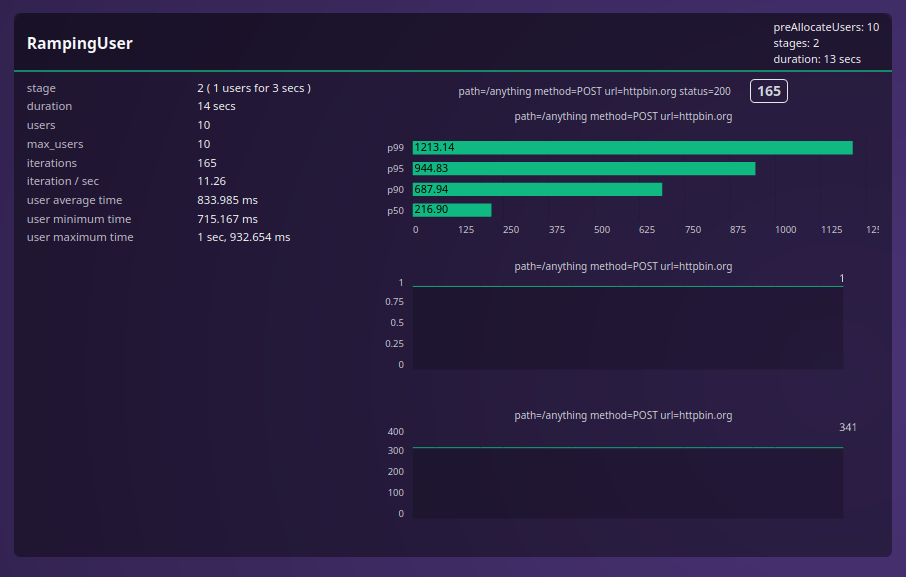Click the 341 value label on bottom chart

847,427
